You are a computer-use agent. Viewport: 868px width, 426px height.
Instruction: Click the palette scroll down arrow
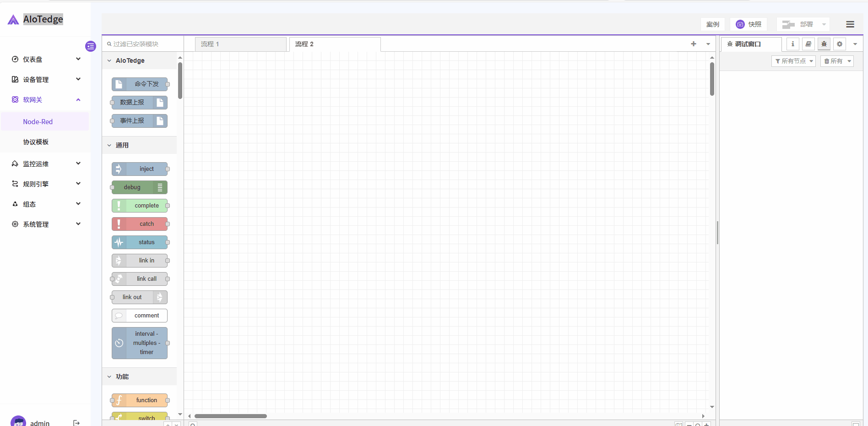pos(180,414)
